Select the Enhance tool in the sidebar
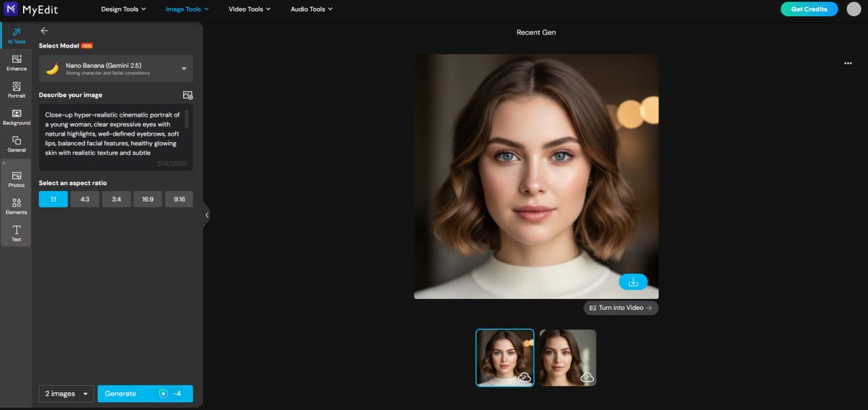This screenshot has height=410, width=868. 16,62
